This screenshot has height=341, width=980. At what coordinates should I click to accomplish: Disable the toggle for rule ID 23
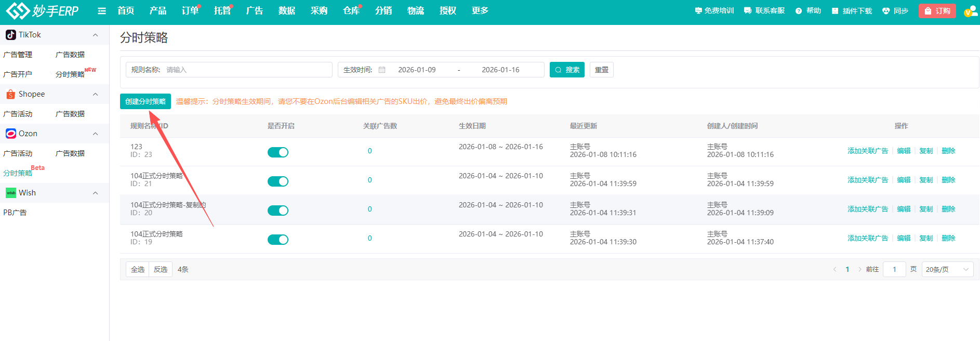click(278, 152)
